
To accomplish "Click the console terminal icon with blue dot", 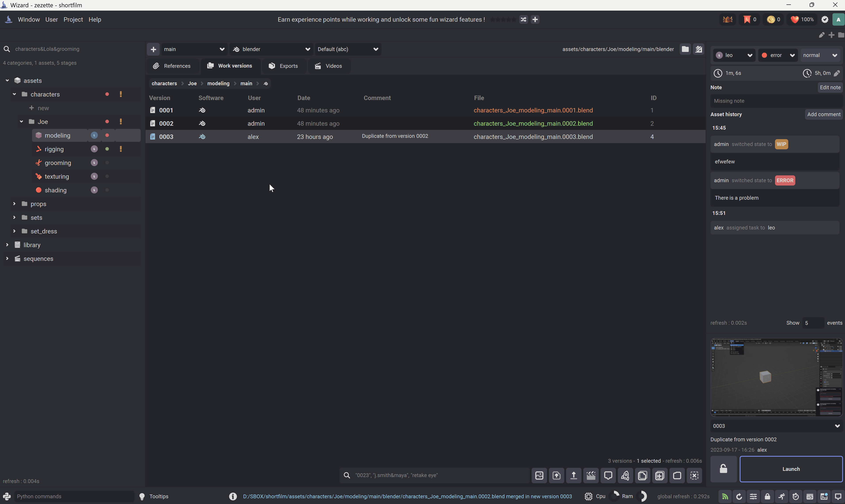I will (x=824, y=496).
